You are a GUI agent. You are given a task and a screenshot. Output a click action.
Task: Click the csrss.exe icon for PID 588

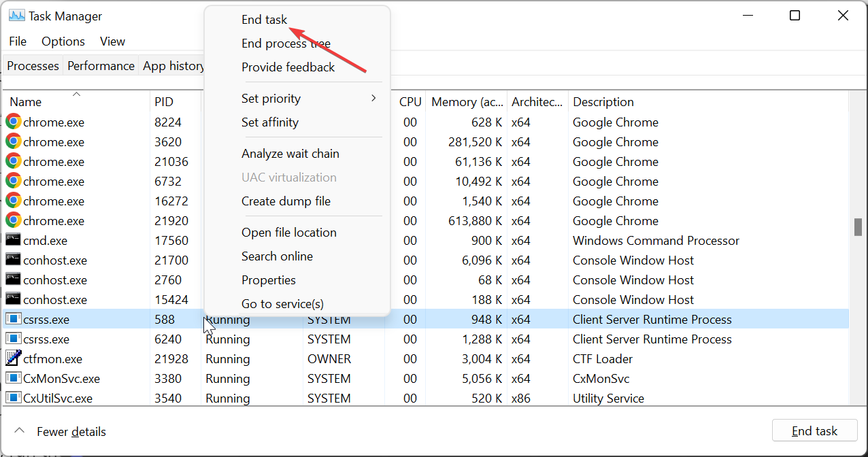13,319
